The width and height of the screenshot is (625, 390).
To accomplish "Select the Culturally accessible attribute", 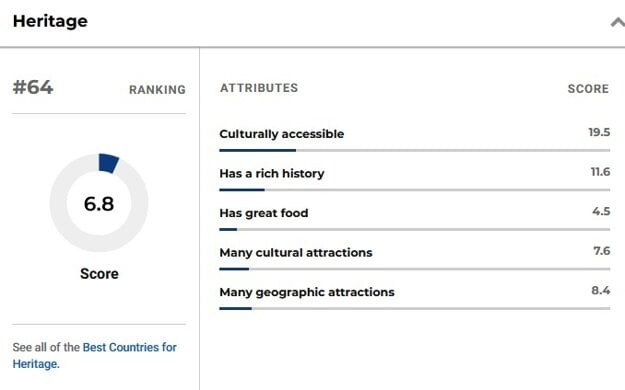I will (x=281, y=134).
